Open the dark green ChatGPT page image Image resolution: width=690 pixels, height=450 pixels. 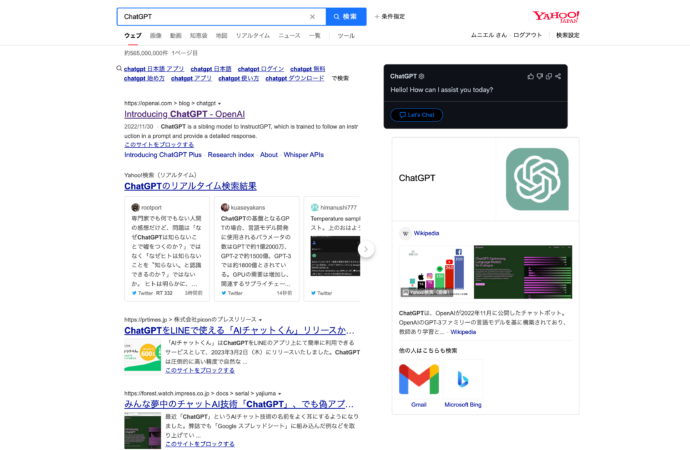pyautogui.click(x=523, y=272)
